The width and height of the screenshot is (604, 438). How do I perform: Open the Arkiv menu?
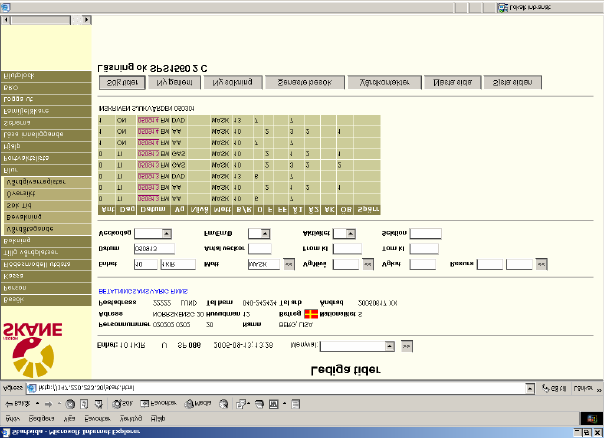[x=13, y=418]
